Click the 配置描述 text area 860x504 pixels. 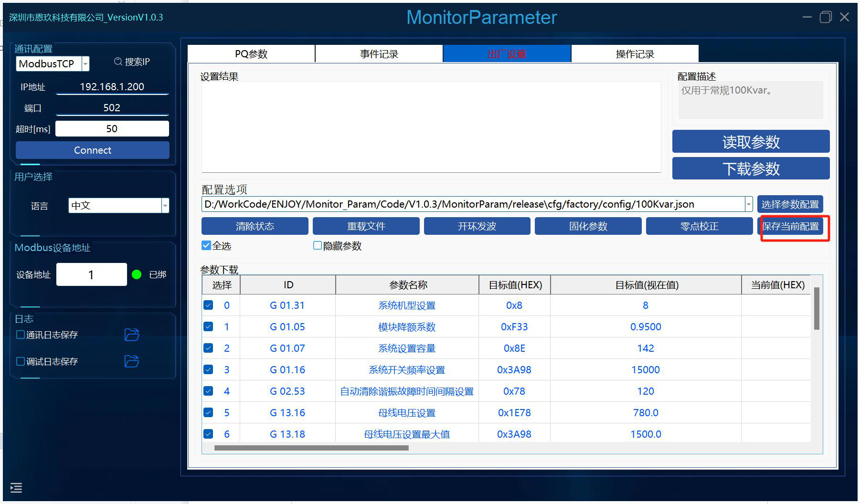(751, 100)
